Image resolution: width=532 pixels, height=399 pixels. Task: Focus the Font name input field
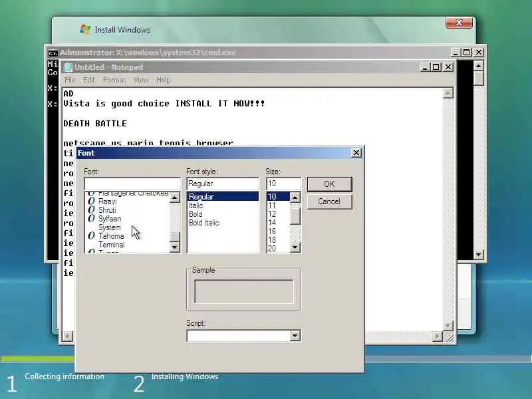tap(132, 184)
